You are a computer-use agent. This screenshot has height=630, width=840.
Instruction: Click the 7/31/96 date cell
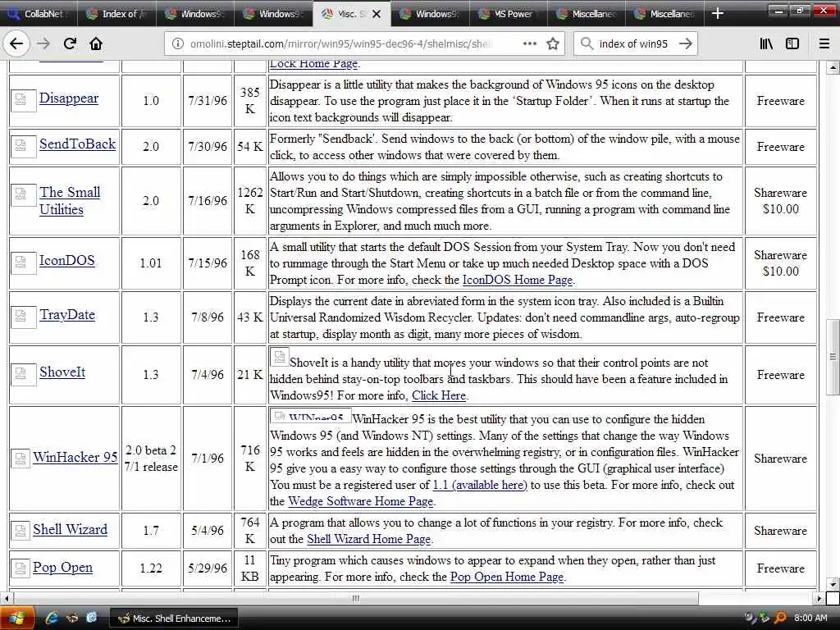point(208,101)
